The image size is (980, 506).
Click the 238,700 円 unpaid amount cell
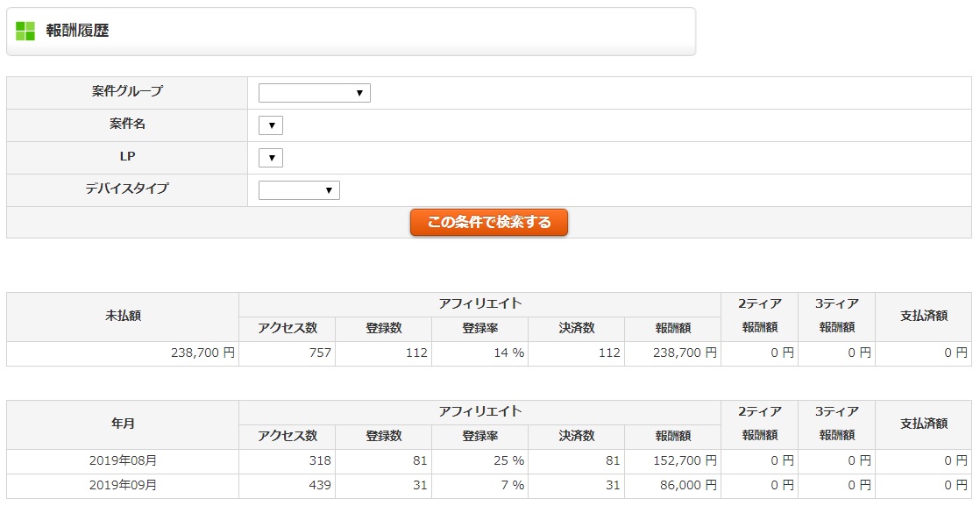[202, 353]
